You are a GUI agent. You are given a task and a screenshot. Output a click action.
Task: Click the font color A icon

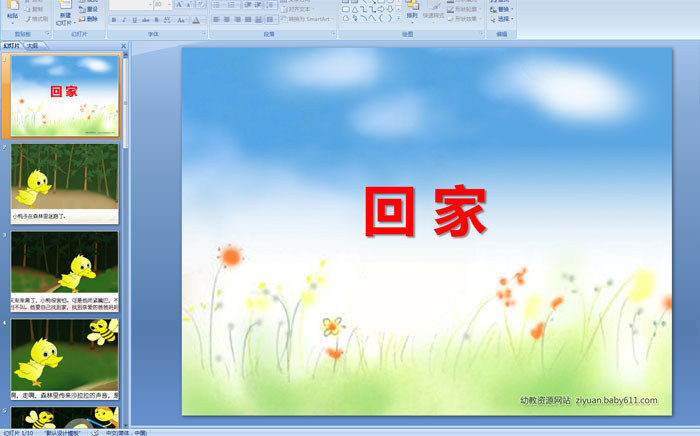coord(196,20)
